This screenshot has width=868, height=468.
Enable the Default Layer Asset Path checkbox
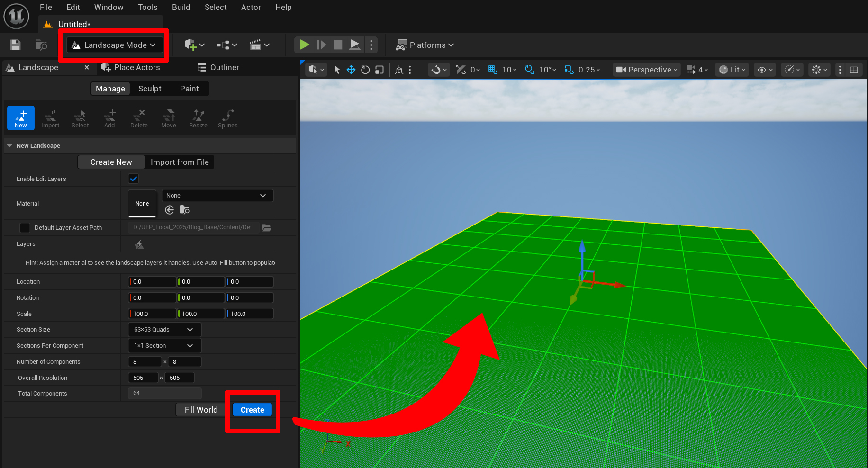[x=25, y=228]
